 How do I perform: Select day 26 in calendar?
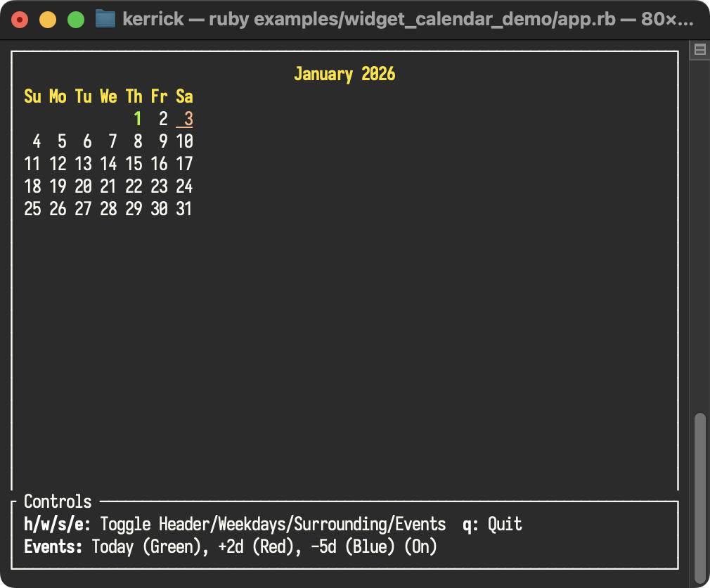58,209
